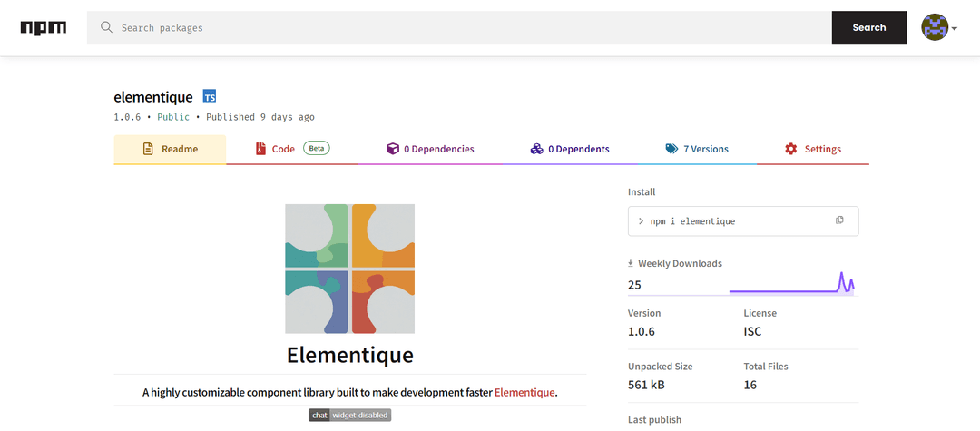The width and height of the screenshot is (980, 431).
Task: Open the 0 Dependents tab
Action: [569, 150]
